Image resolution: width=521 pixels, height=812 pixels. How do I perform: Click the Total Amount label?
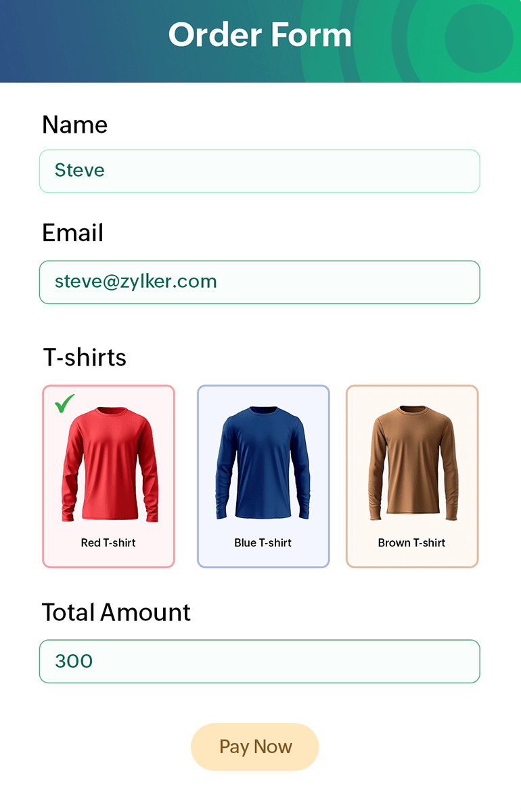tap(116, 612)
